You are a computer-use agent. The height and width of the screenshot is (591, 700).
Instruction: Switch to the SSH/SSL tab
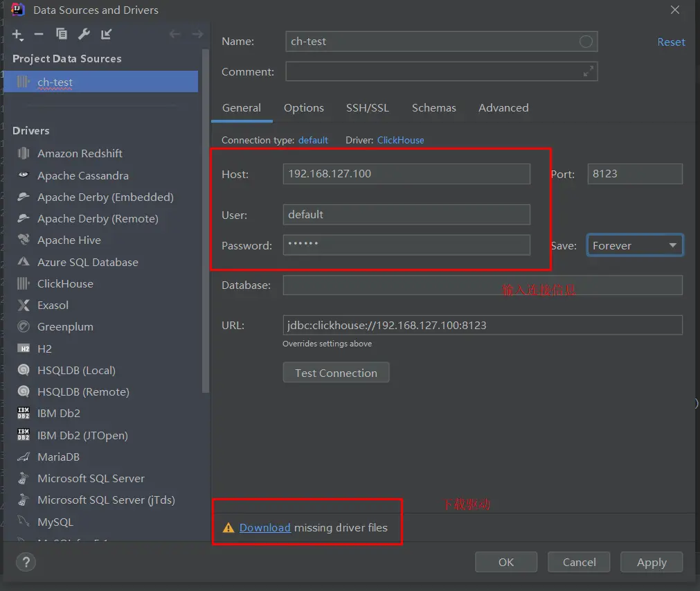tap(368, 108)
